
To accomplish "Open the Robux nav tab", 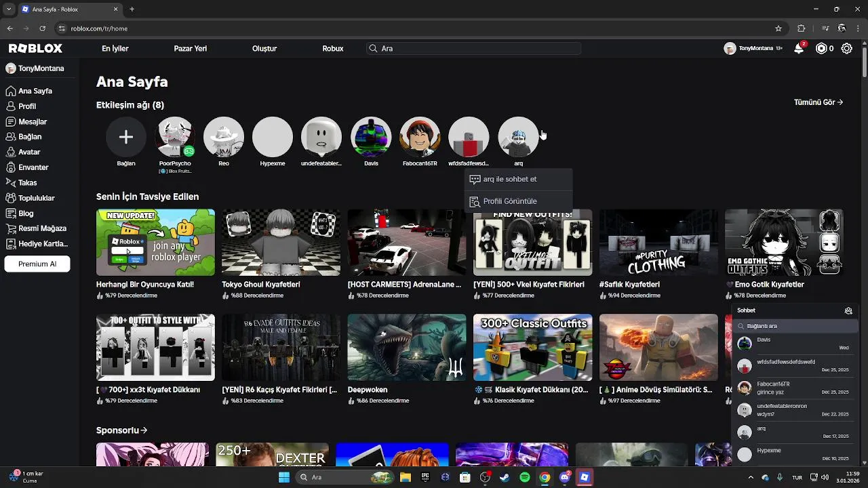I will pyautogui.click(x=333, y=49).
